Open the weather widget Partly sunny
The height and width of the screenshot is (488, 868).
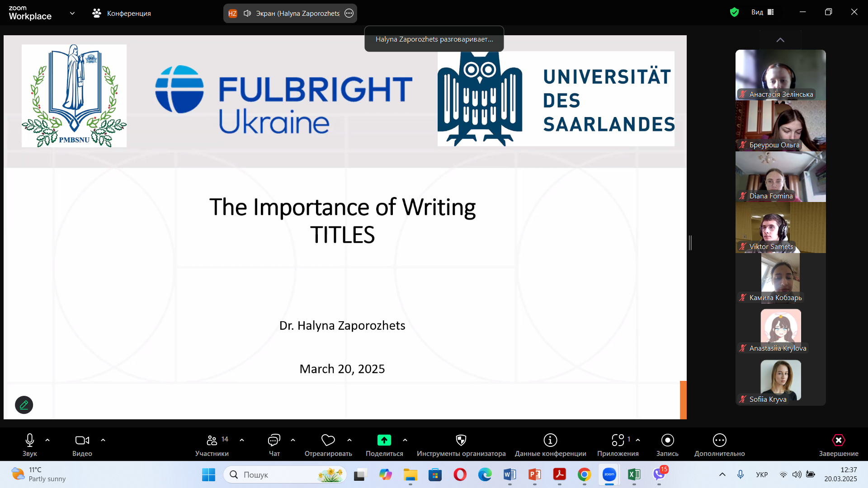tap(39, 474)
